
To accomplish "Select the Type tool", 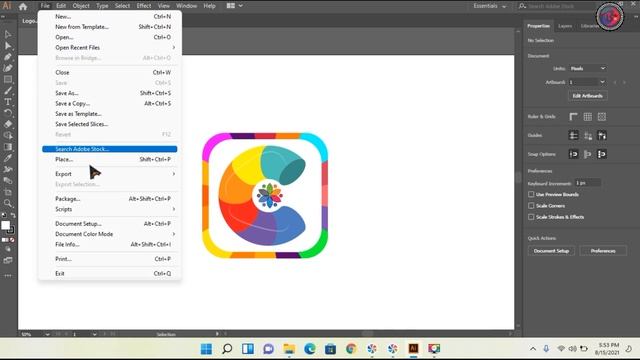I will click(x=8, y=102).
